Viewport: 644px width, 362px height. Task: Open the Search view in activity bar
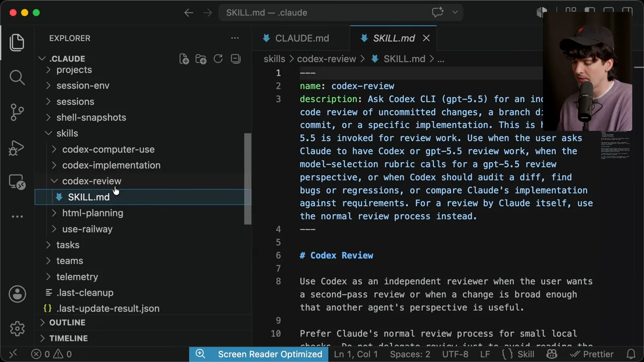tap(17, 77)
